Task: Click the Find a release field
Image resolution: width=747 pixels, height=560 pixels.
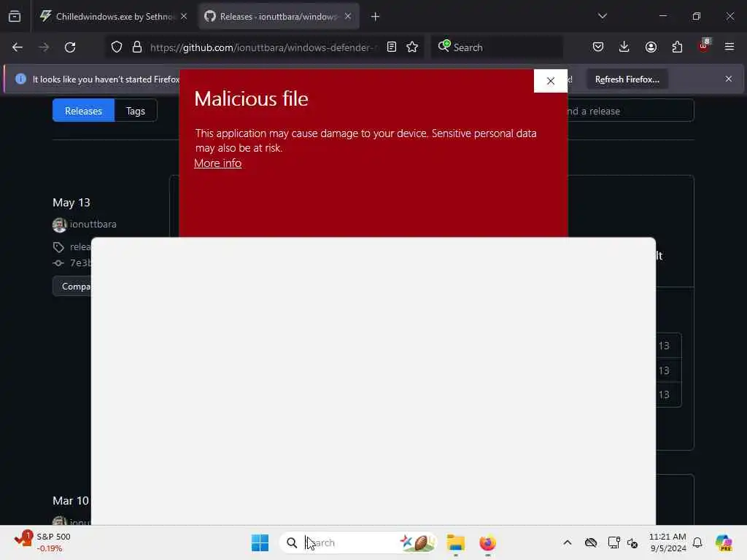Action: pos(630,111)
